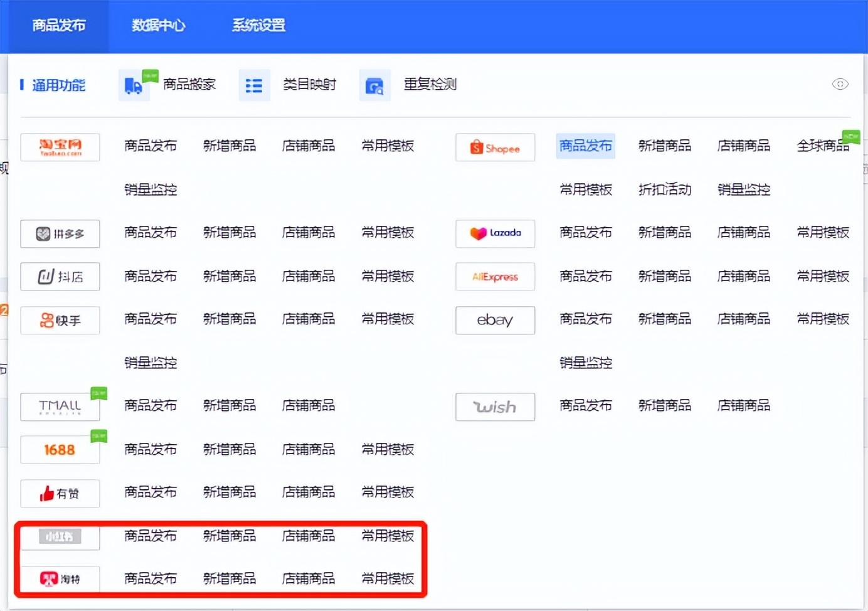Choose the 拼多多 platform logo
868x611 pixels.
coord(60,234)
